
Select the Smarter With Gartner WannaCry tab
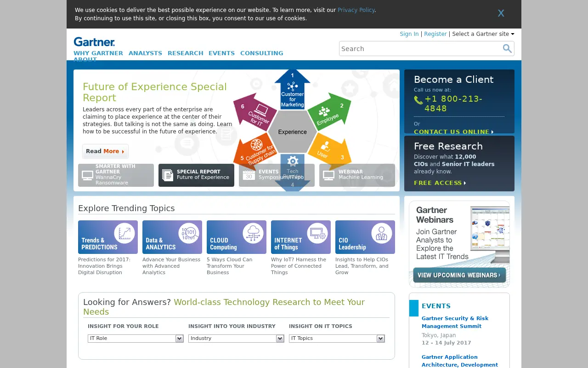pyautogui.click(x=116, y=175)
